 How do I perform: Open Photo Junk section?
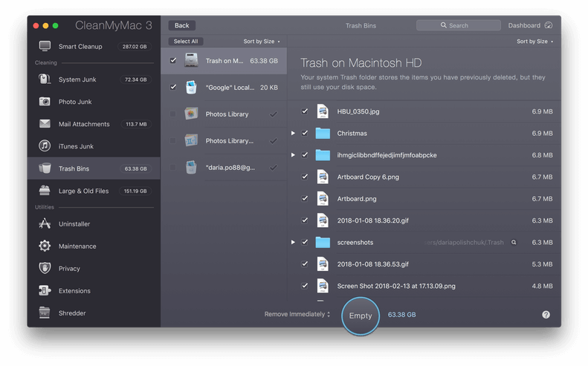pos(94,102)
